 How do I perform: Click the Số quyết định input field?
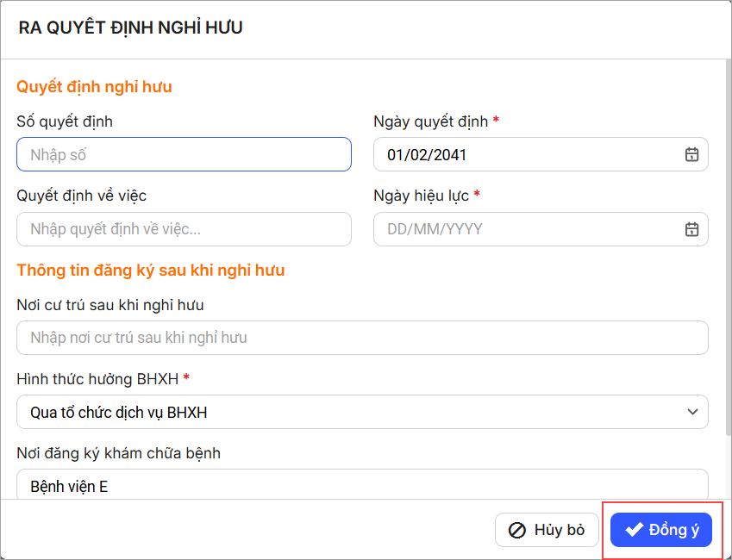click(x=184, y=154)
